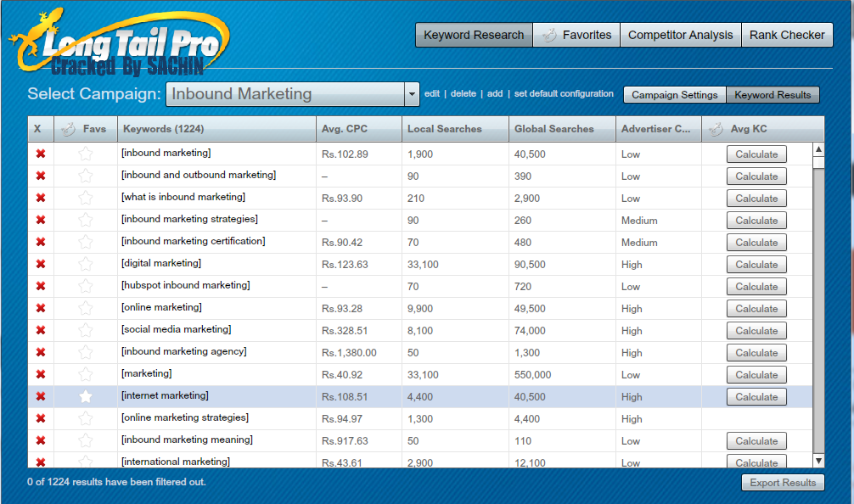
Task: Select the [online marketing strategies] keyword text
Action: (184, 417)
